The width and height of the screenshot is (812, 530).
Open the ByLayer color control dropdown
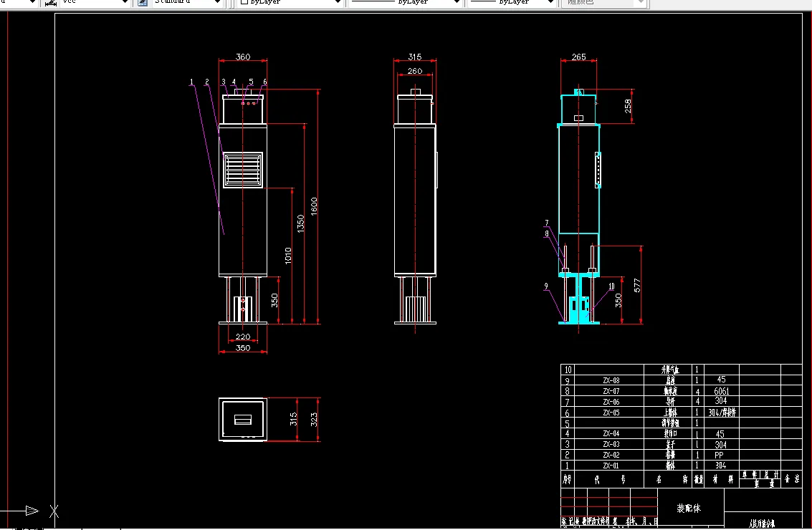click(x=290, y=2)
